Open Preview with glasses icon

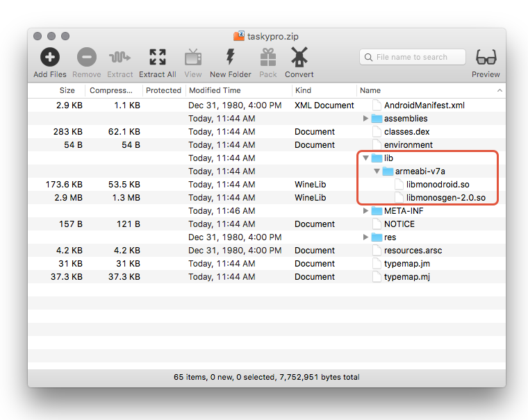point(486,58)
